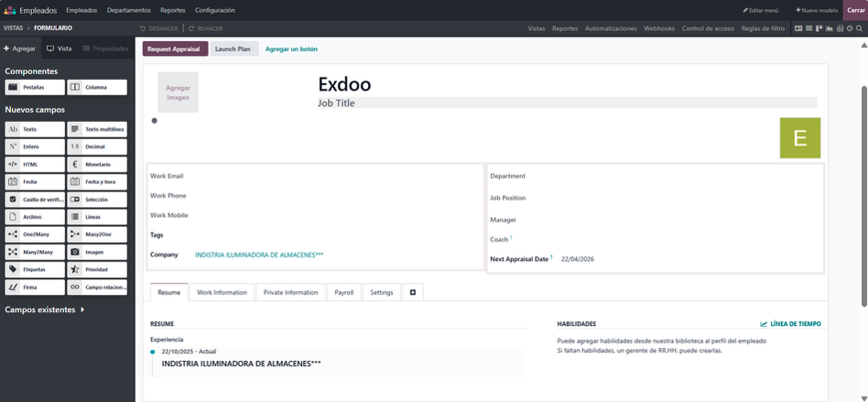Pick the Decimal field component

coord(97,147)
